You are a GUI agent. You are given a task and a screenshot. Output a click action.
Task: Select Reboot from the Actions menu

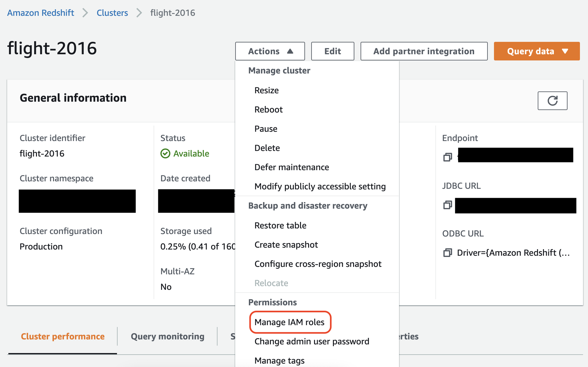[x=268, y=109]
